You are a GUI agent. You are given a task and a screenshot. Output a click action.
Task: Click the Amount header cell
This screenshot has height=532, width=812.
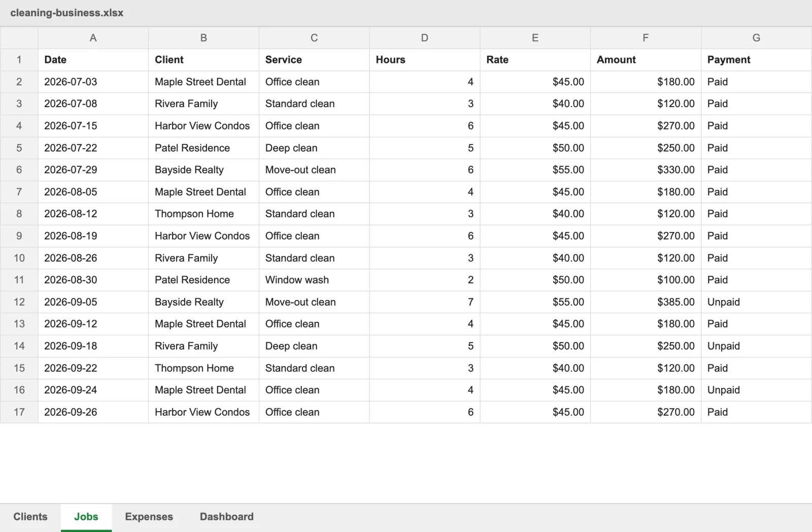(646, 60)
